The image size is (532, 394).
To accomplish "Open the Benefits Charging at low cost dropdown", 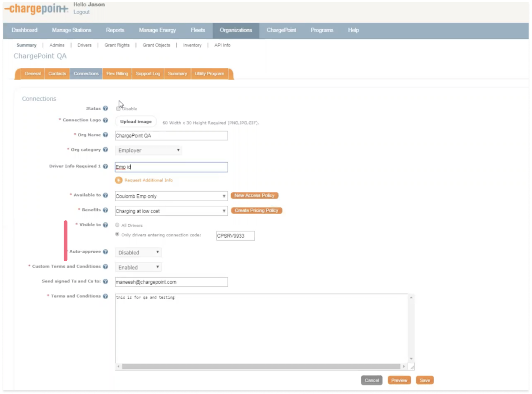I will coord(171,211).
